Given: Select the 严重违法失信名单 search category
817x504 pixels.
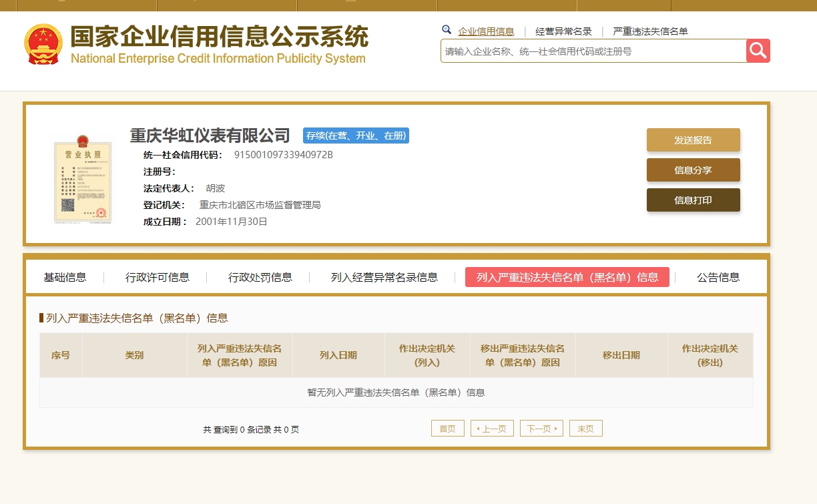Looking at the screenshot, I should [x=650, y=31].
